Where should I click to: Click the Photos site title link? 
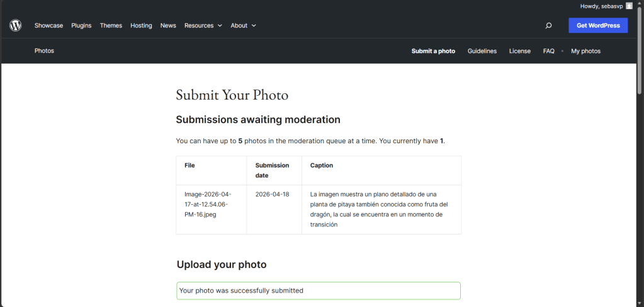click(44, 51)
